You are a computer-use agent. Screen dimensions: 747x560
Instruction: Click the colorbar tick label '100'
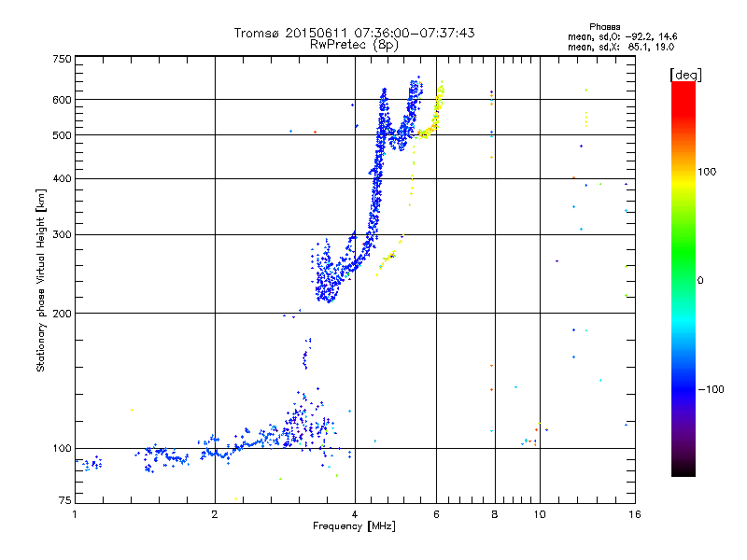coord(707,172)
